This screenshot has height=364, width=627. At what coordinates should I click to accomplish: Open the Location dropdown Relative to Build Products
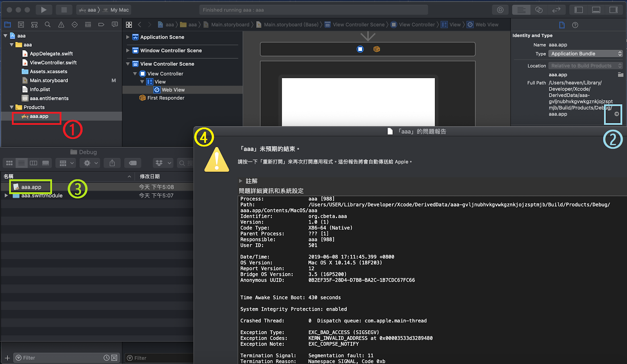point(585,66)
